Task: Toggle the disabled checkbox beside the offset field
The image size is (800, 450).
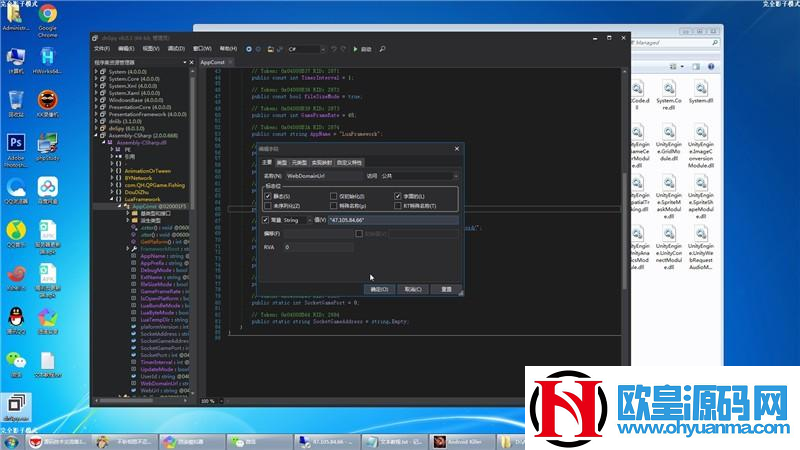Action: tap(359, 234)
